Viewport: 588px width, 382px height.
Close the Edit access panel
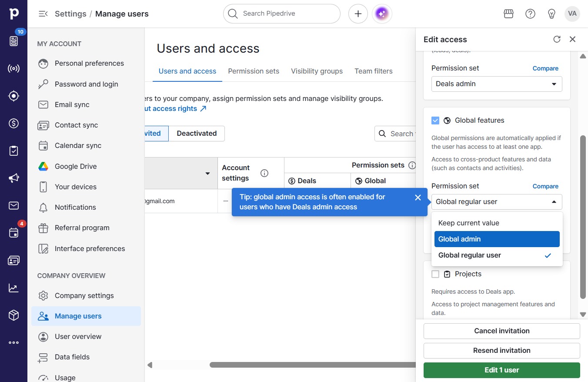(572, 39)
